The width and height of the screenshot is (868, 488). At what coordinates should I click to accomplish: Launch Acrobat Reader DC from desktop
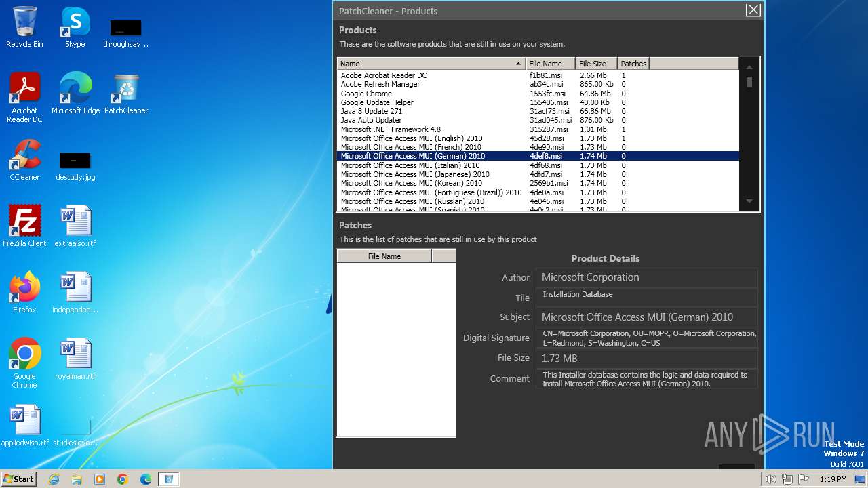(24, 98)
